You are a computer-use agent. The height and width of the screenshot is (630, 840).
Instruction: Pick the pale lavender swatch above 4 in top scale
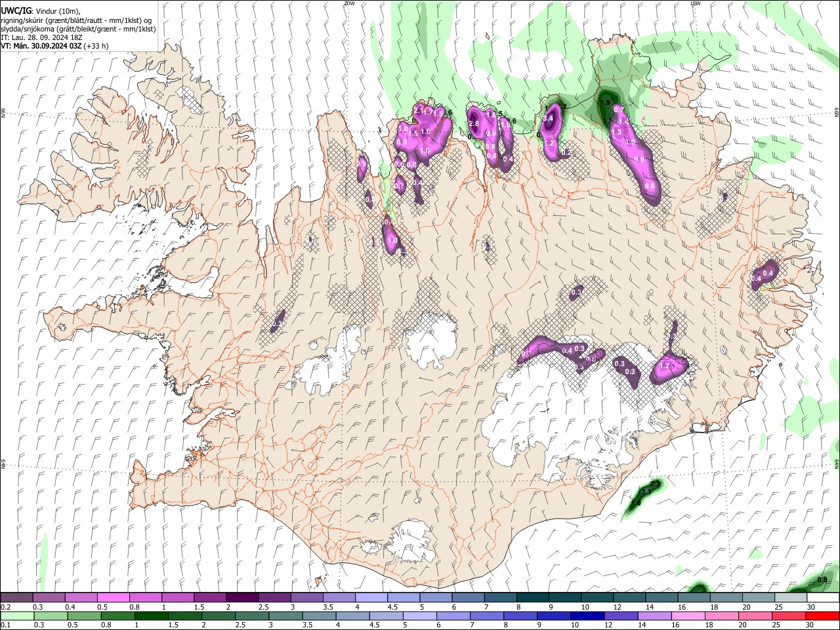tap(371, 597)
